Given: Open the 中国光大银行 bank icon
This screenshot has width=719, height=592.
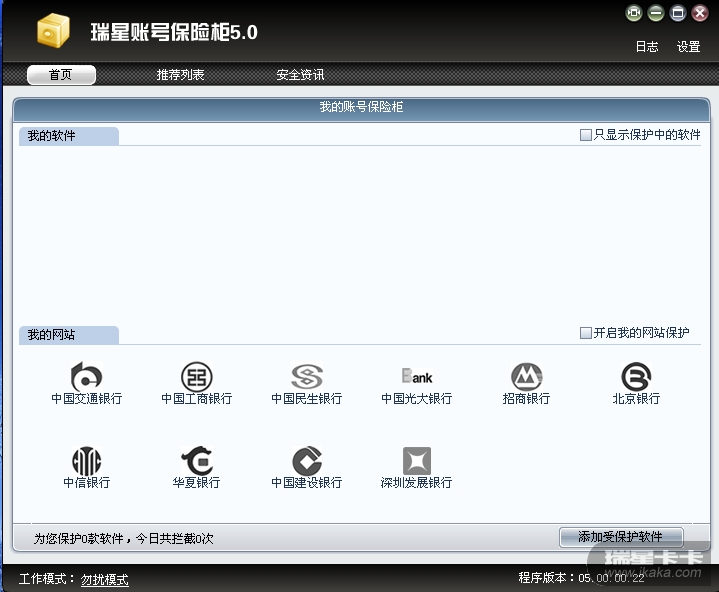Looking at the screenshot, I should 416,376.
